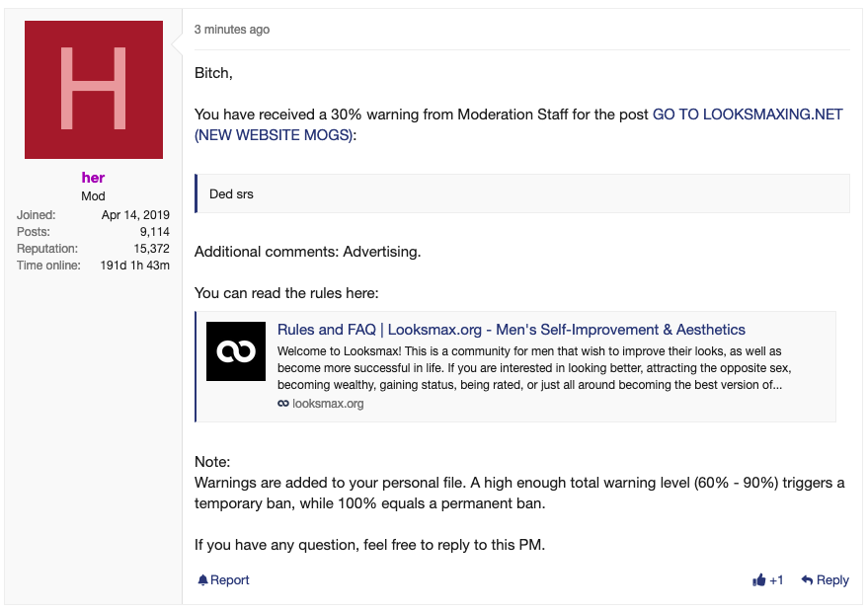Open the 'her' user avatar
The width and height of the screenshot is (868, 611).
[x=94, y=90]
